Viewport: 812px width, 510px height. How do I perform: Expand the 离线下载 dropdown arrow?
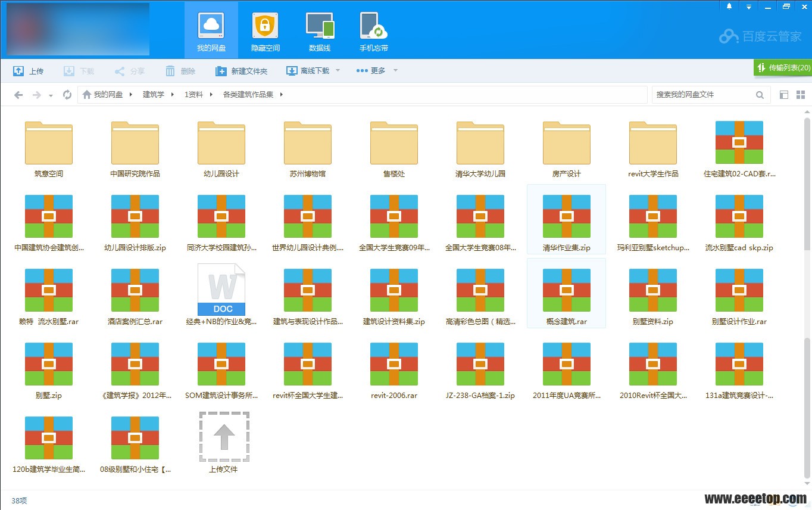tap(338, 71)
